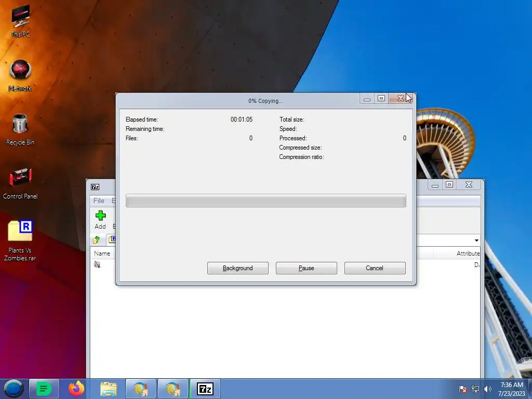Image resolution: width=532 pixels, height=399 pixels.
Task: Select the folder item in 7-Zip file list
Action: click(97, 264)
